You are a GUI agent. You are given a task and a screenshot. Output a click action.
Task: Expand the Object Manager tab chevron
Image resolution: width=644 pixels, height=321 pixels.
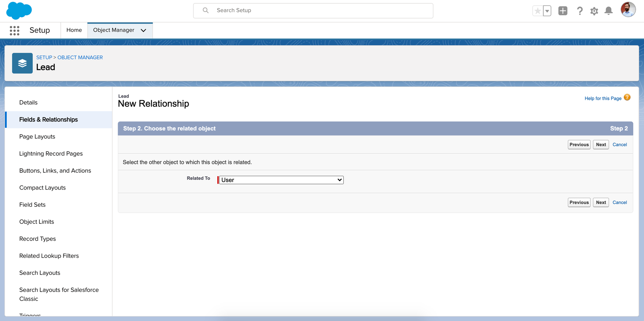pyautogui.click(x=143, y=31)
